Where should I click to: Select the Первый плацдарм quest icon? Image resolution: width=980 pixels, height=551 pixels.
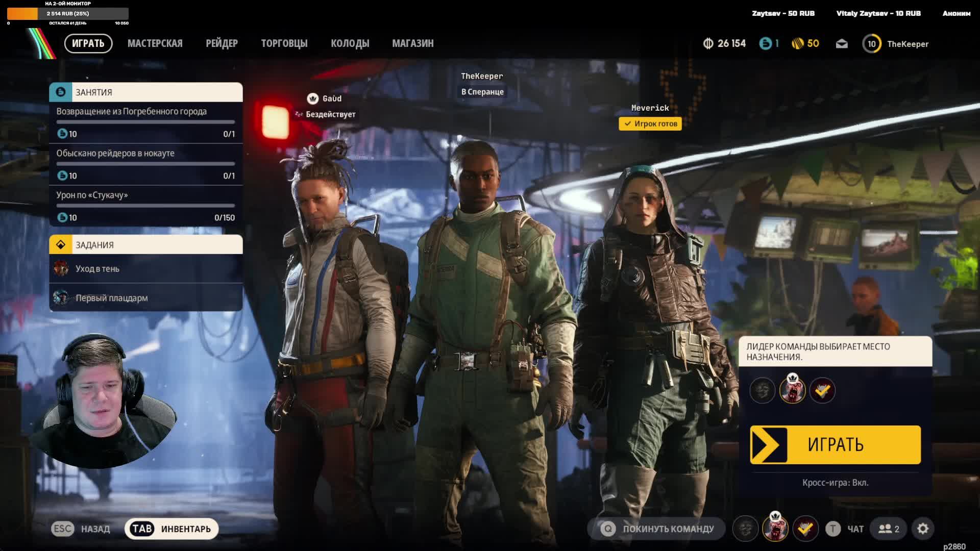[x=61, y=297]
